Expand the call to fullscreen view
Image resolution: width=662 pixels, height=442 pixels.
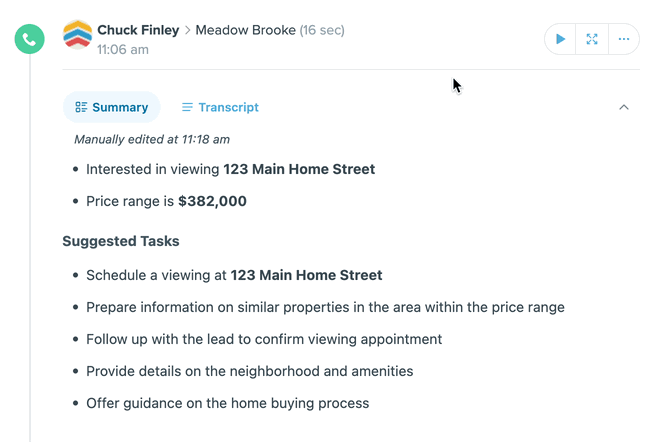click(592, 39)
